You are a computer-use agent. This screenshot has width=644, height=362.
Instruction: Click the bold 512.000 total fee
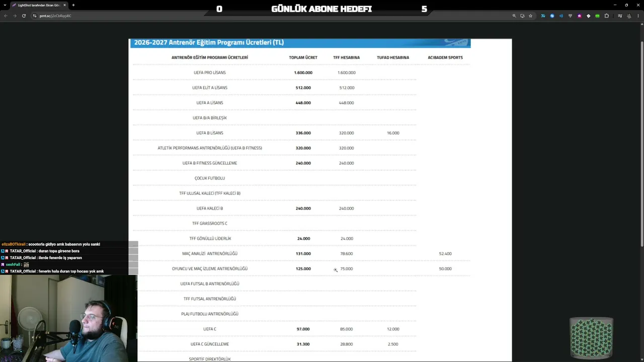point(303,87)
